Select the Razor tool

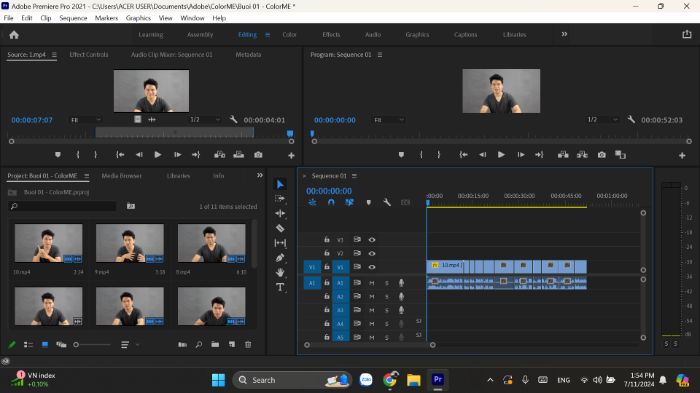pos(280,228)
